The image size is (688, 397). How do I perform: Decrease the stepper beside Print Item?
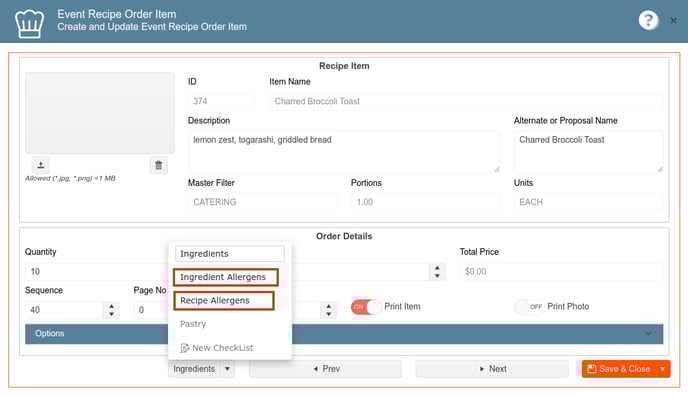(x=329, y=314)
